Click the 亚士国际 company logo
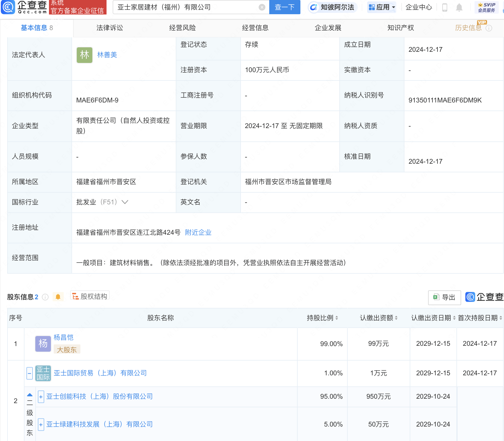 (x=43, y=373)
